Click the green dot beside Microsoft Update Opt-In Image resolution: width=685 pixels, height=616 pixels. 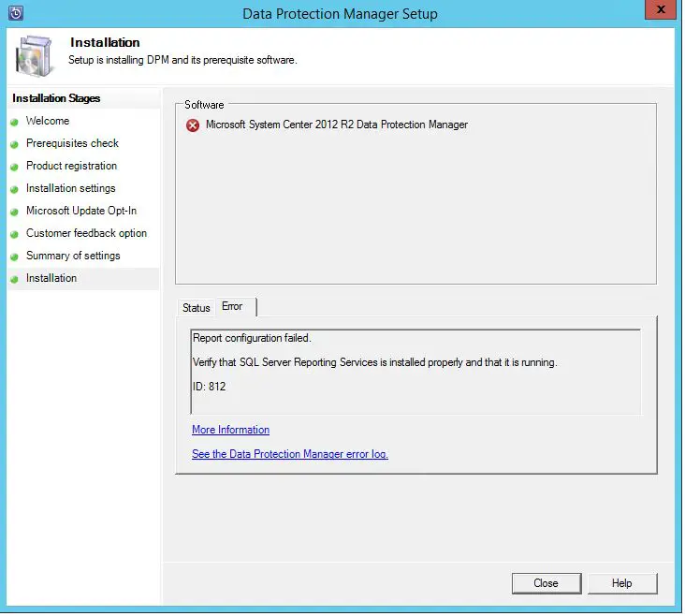(x=14, y=212)
